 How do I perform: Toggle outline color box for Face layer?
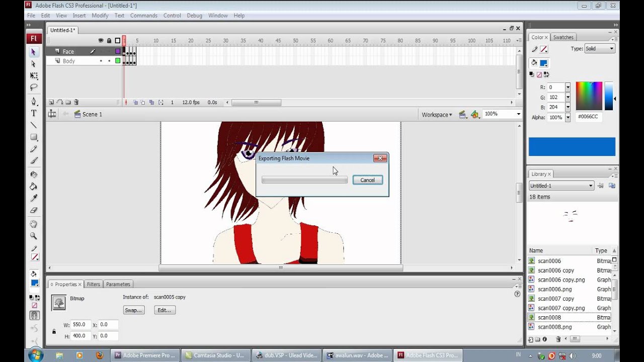click(x=118, y=51)
